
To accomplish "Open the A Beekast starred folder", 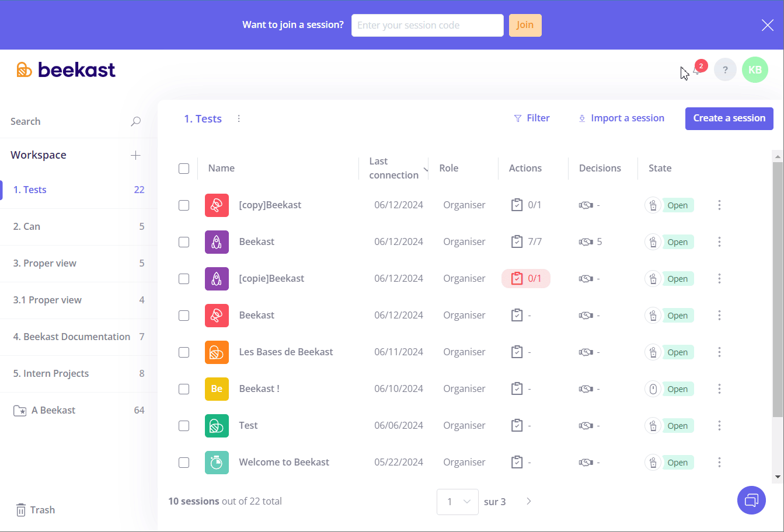I will (79, 411).
